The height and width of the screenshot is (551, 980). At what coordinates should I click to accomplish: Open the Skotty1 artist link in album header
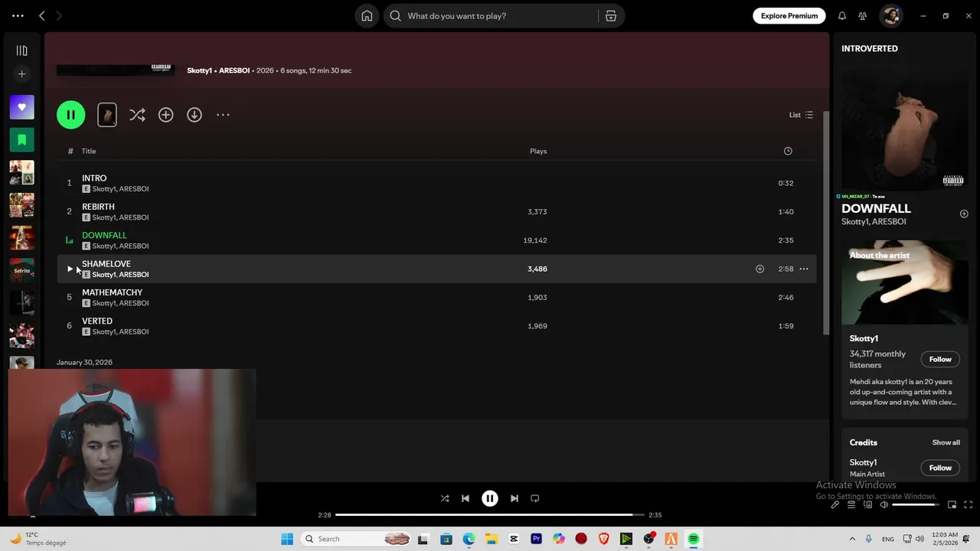pyautogui.click(x=199, y=70)
